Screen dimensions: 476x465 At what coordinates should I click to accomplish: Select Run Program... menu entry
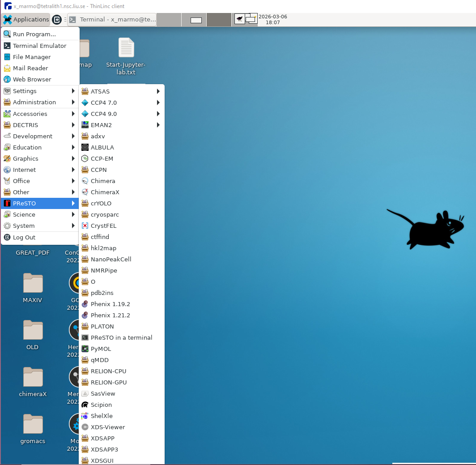pyautogui.click(x=34, y=34)
